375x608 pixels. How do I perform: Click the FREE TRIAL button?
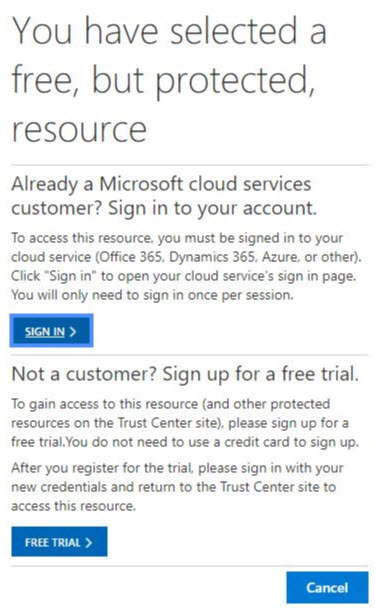tap(59, 542)
